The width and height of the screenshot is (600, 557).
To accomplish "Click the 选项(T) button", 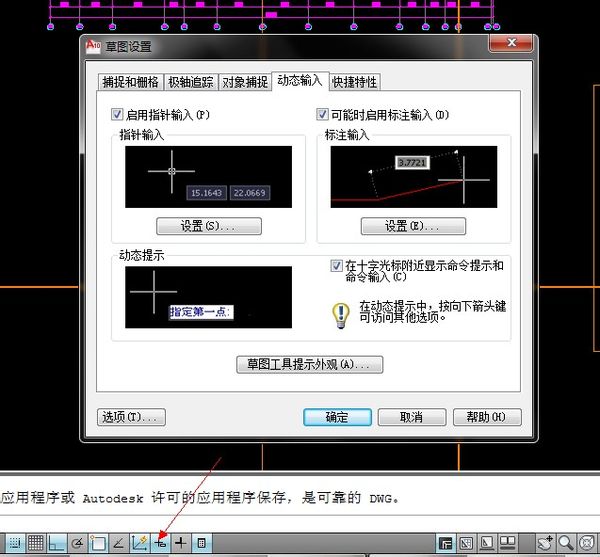I will [131, 417].
